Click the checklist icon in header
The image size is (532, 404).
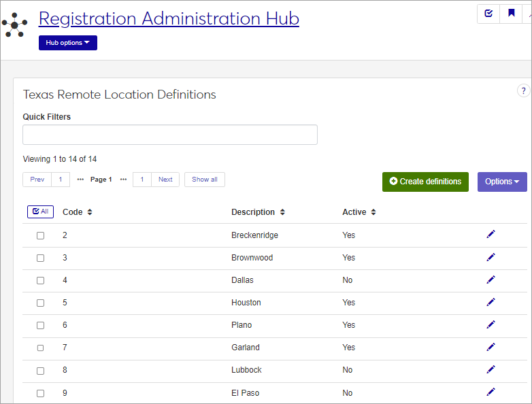[x=488, y=13]
